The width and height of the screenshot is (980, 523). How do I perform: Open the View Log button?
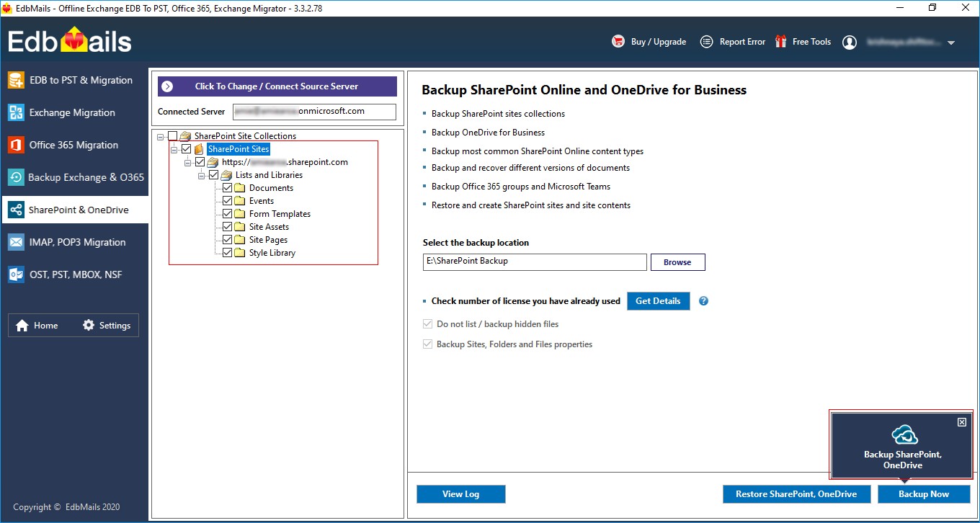460,494
